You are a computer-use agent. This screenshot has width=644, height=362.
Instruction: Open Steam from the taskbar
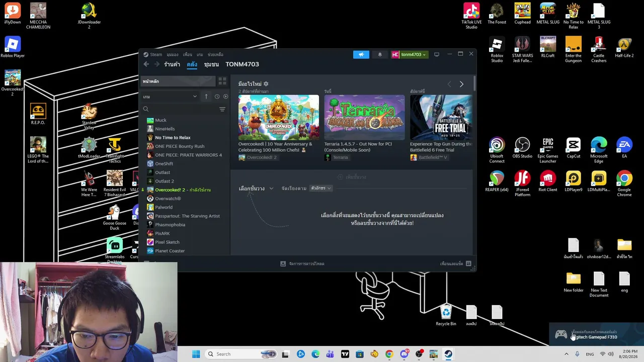(x=448, y=354)
